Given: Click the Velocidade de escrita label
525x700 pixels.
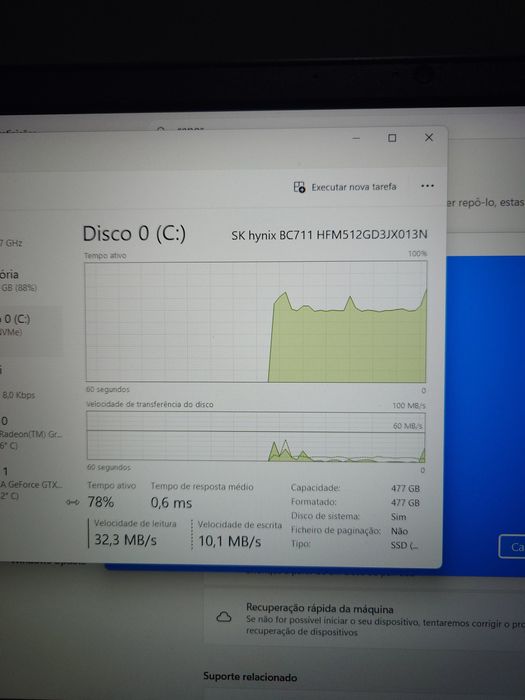Looking at the screenshot, I should click(x=240, y=525).
